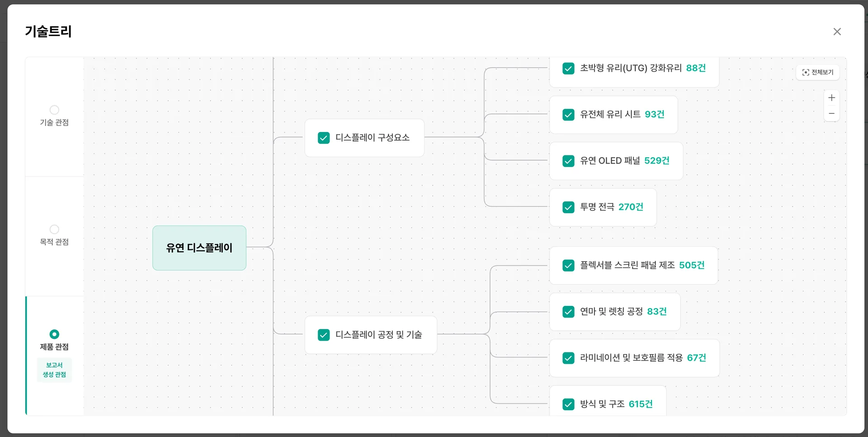Uncheck 라미네이션 및 보호필름 적용 checkbox
868x437 pixels.
pos(568,358)
